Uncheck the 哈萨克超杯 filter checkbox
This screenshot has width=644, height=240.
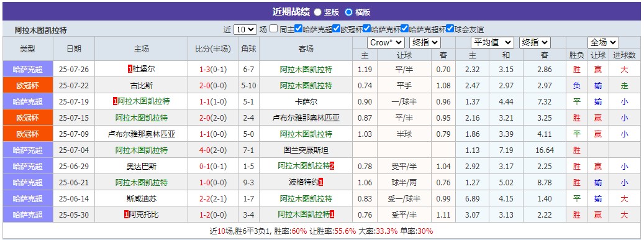tap(405, 29)
